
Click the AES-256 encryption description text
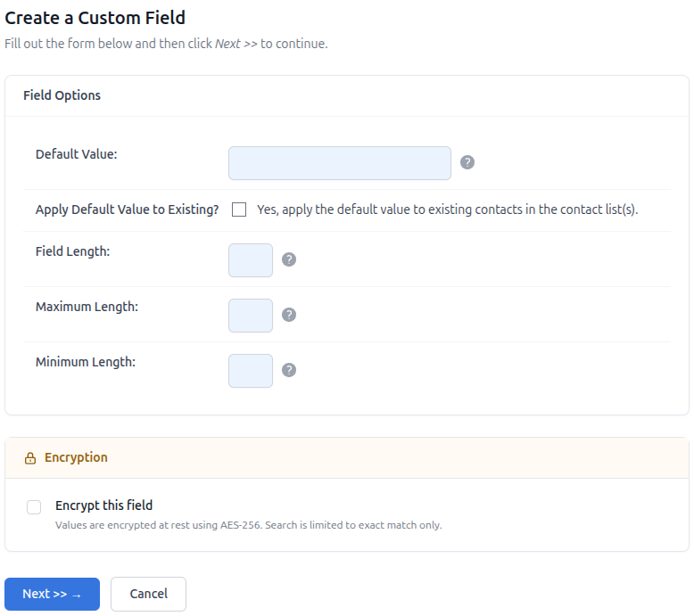248,525
